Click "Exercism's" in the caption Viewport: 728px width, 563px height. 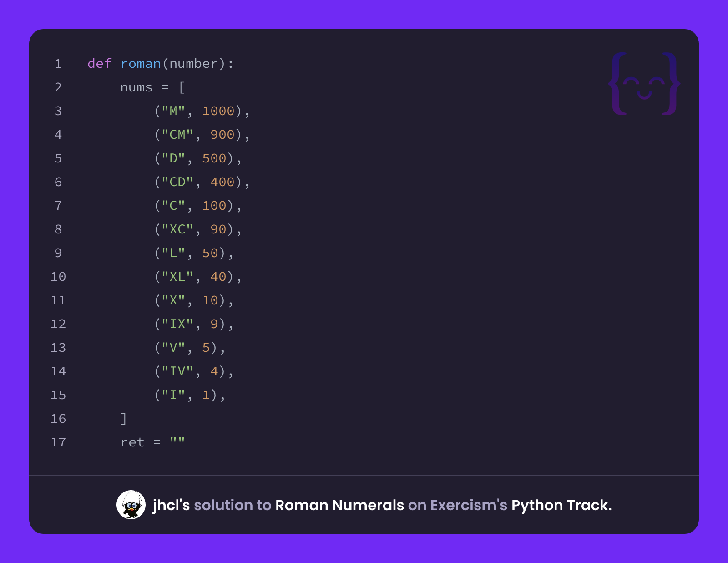(469, 505)
